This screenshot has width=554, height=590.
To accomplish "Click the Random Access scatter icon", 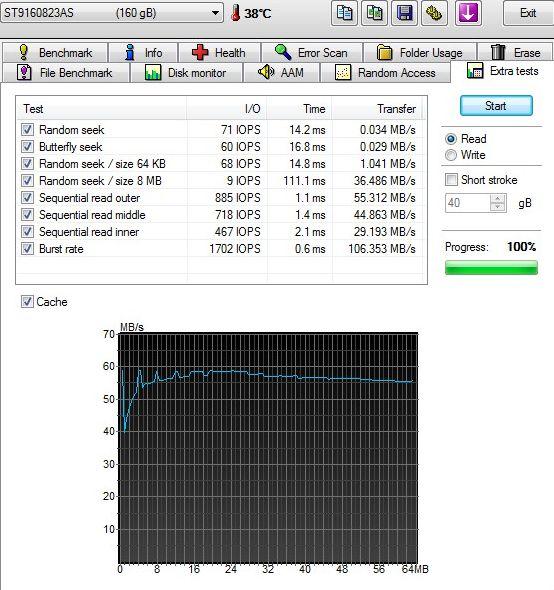I will [343, 72].
